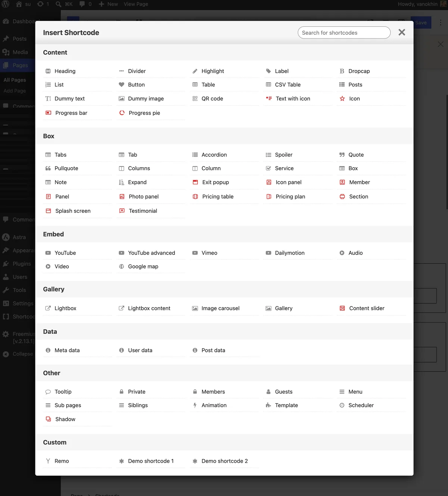Select the Columns shortcode
Image resolution: width=448 pixels, height=496 pixels.
[151, 168]
